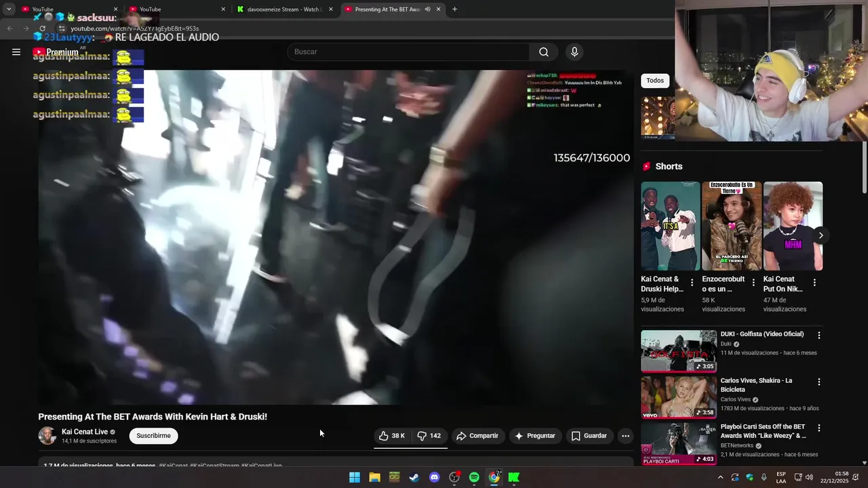This screenshot has height=488, width=868.
Task: Play Carlos Vives, Shakira - La Bicicleta thumbnail
Action: [679, 397]
